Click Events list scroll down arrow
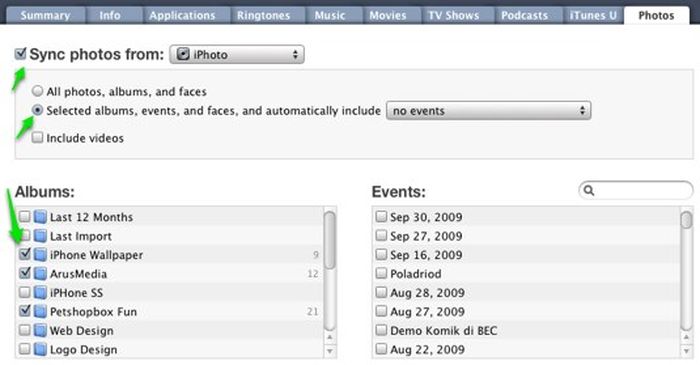Viewport: 700px width, 365px height. coord(687,351)
